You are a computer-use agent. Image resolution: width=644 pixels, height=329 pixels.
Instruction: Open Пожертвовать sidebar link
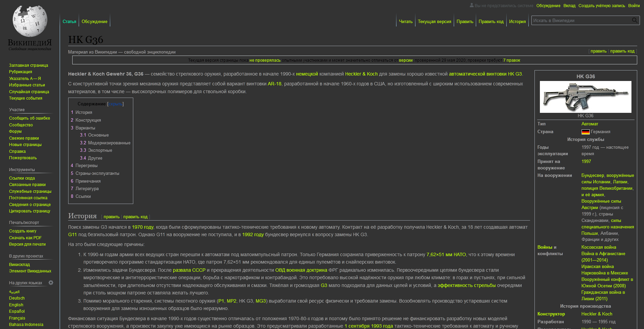coord(23,158)
